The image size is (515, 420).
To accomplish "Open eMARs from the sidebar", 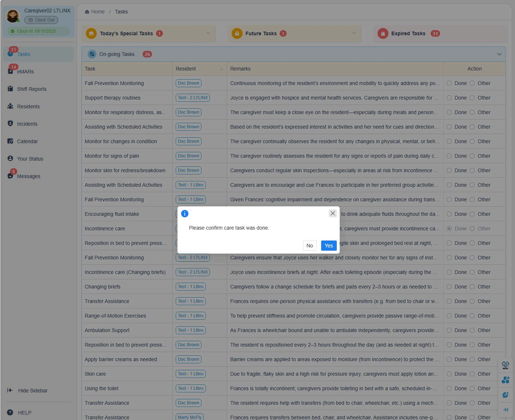I will click(x=25, y=72).
